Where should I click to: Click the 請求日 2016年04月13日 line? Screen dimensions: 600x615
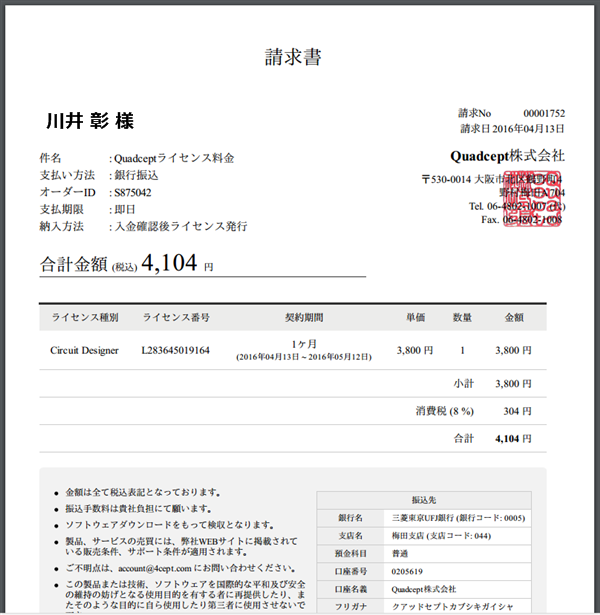click(x=512, y=129)
